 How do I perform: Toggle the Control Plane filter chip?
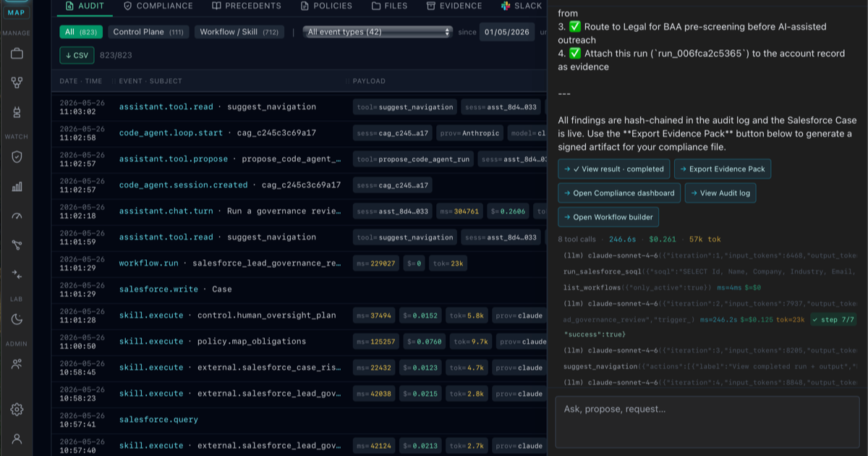tap(148, 32)
